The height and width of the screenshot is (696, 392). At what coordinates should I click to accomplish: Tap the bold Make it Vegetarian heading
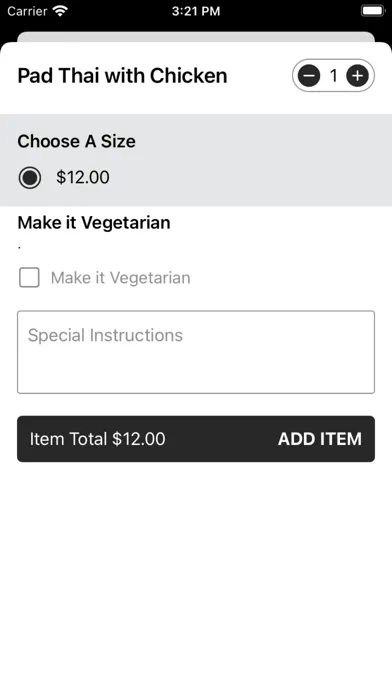(x=94, y=222)
